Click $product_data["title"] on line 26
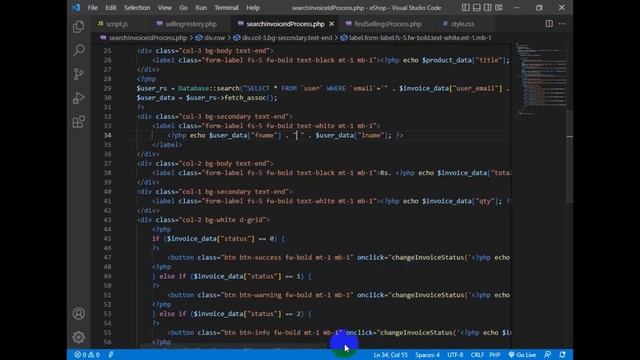Image resolution: width=640 pixels, height=360 pixels. 465,60
